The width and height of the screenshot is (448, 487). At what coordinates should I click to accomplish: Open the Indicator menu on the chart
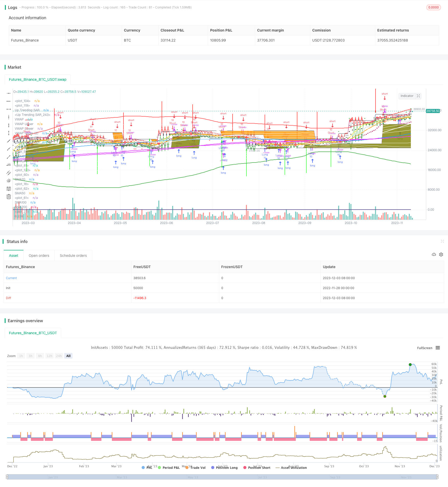pyautogui.click(x=407, y=96)
